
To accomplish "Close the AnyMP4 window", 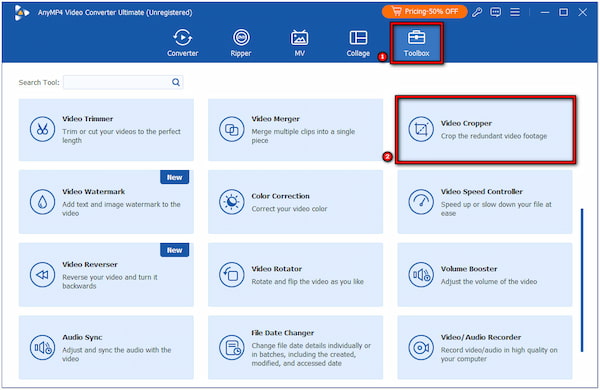I will 582,12.
